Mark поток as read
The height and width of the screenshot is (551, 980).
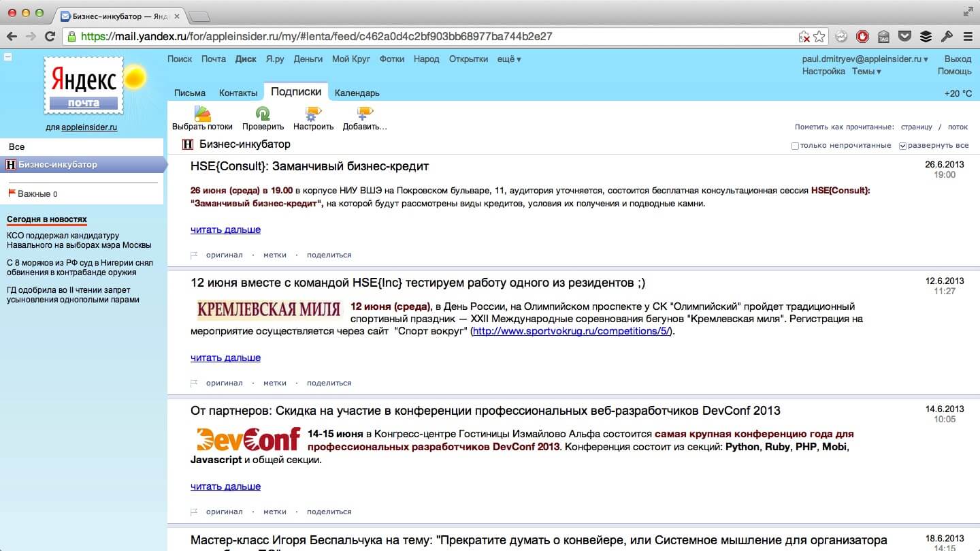pos(958,127)
